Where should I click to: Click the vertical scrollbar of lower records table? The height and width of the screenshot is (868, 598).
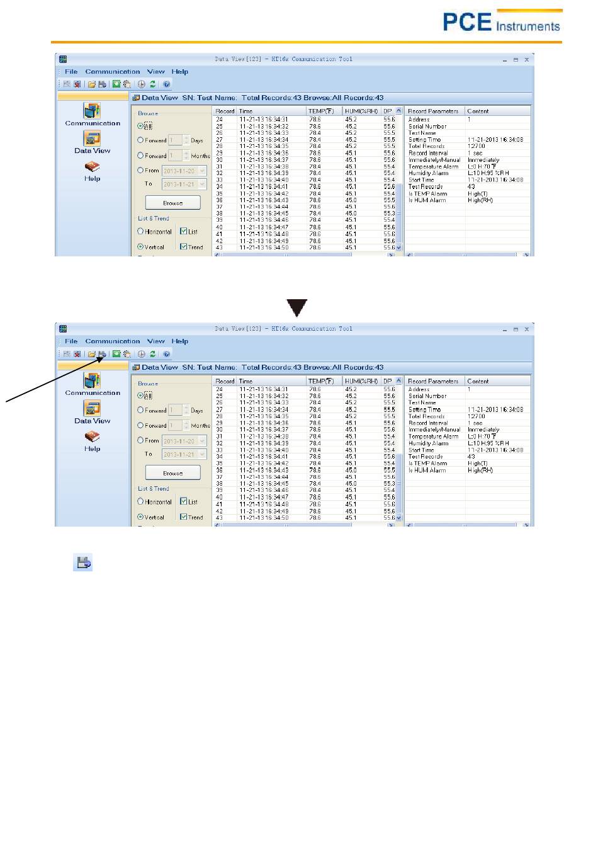[x=398, y=450]
